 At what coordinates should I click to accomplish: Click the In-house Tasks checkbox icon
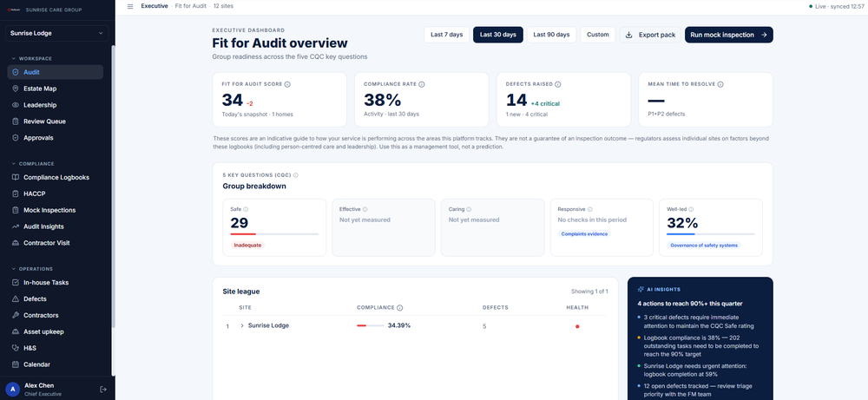(x=16, y=283)
